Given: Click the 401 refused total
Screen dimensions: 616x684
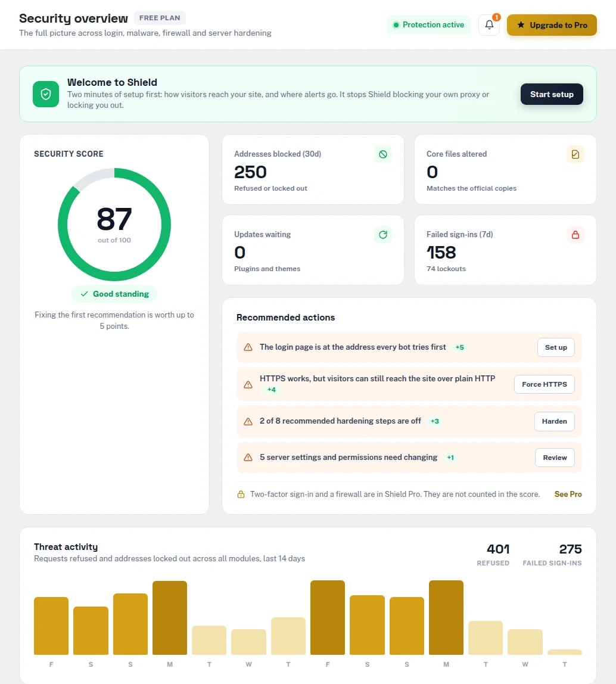Looking at the screenshot, I should coord(498,549).
